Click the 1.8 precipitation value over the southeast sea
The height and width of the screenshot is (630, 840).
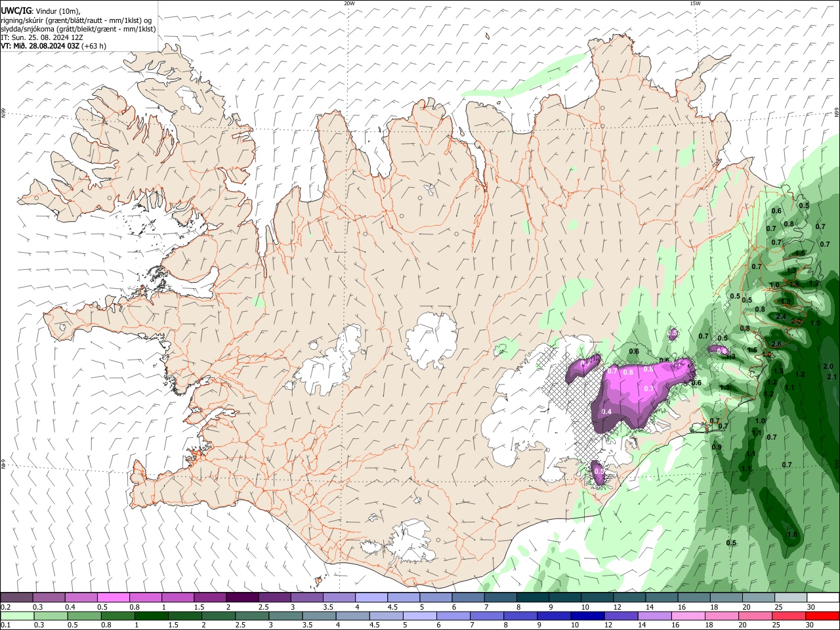tap(792, 535)
